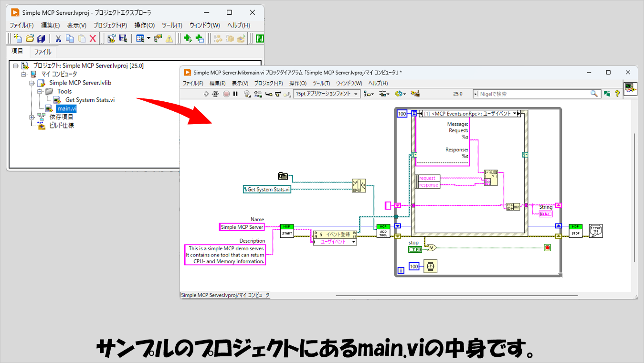
Task: Open the event case selector dropdown arrow
Action: (515, 114)
